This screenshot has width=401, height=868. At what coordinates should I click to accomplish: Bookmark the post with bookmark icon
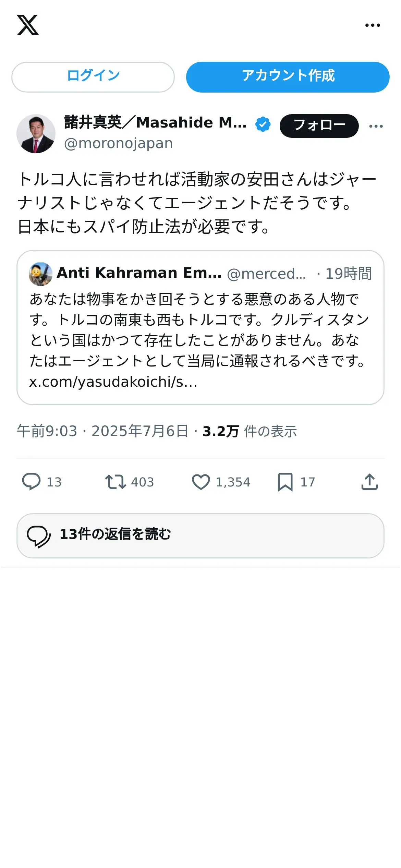(x=285, y=482)
